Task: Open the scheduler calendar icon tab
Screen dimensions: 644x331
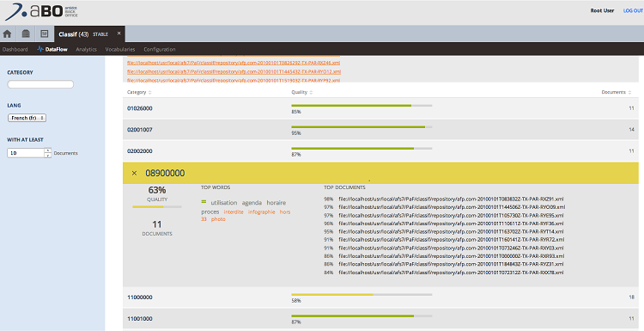Action: 45,34
